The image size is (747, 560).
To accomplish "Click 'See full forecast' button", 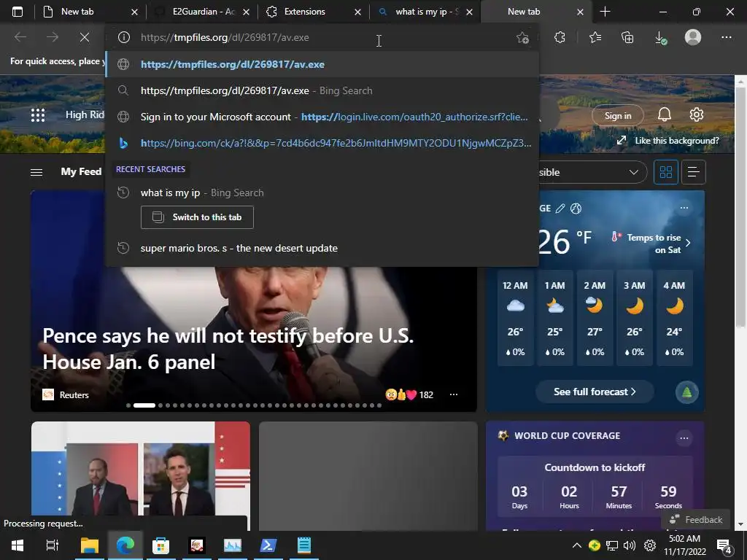I will [595, 392].
